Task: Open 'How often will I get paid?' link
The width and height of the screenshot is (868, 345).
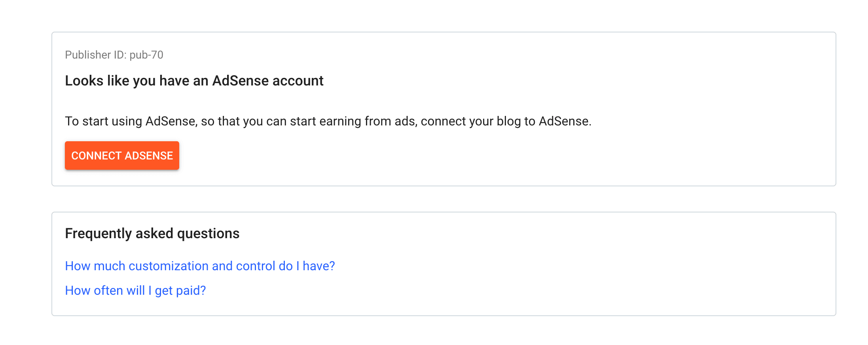Action: coord(135,290)
